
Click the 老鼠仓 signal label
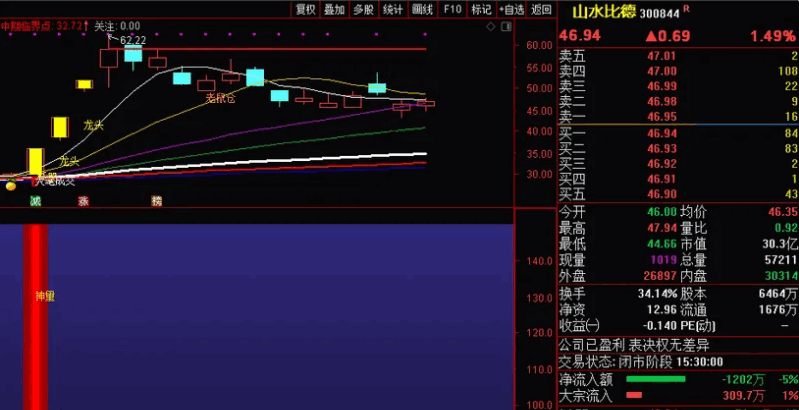[x=221, y=99]
